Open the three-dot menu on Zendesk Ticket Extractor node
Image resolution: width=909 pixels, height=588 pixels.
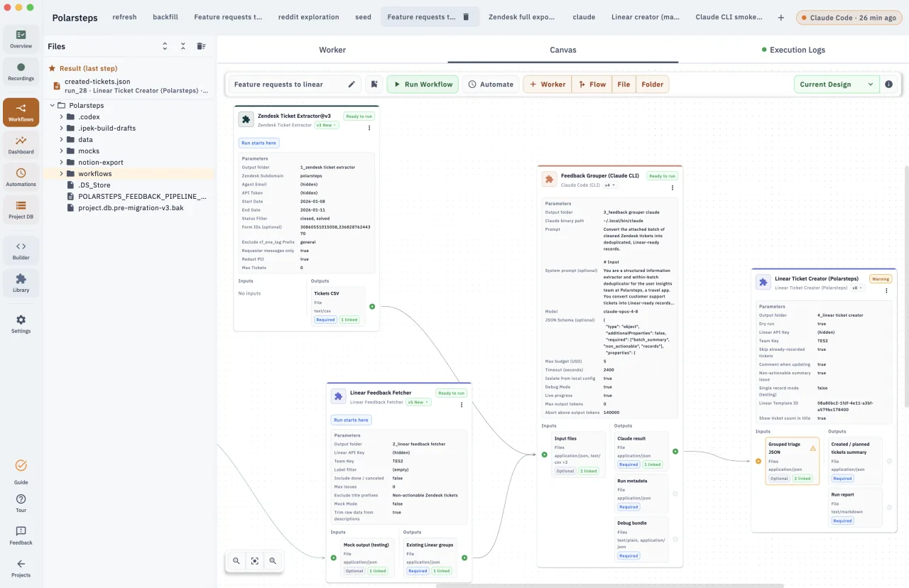[369, 128]
